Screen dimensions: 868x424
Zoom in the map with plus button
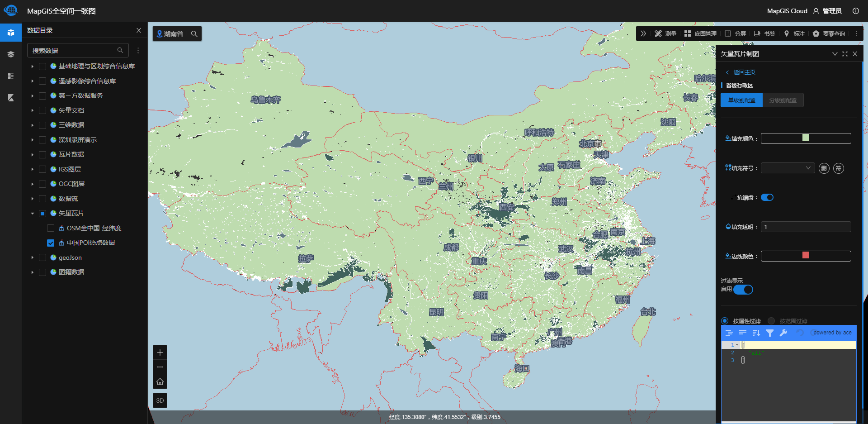[160, 353]
